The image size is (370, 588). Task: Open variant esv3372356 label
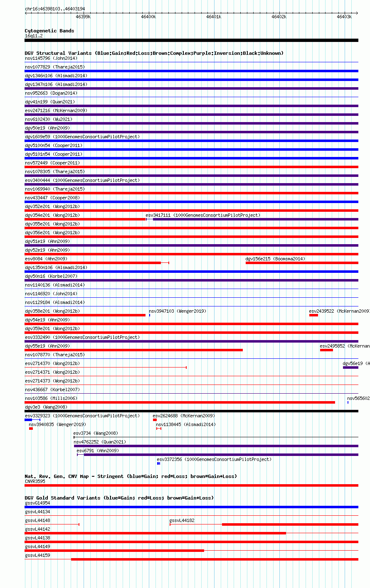[214, 459]
